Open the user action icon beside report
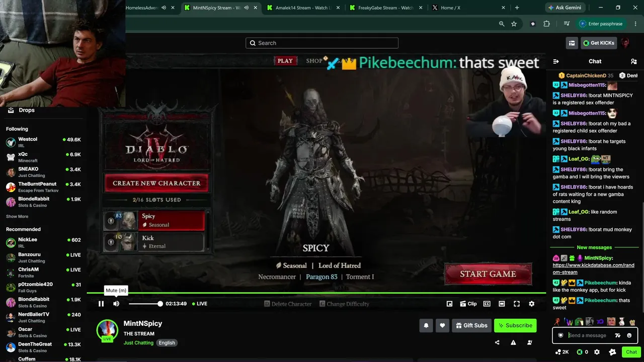The height and width of the screenshot is (362, 644). point(530,343)
